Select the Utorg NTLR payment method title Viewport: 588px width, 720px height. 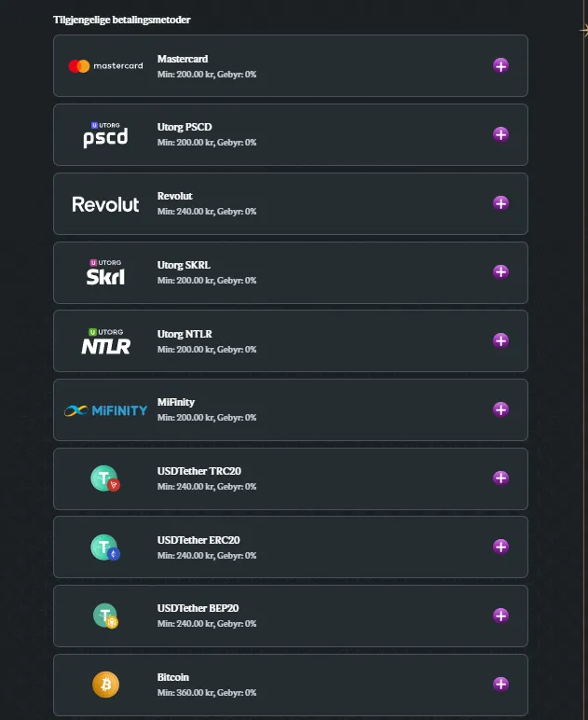click(x=185, y=334)
